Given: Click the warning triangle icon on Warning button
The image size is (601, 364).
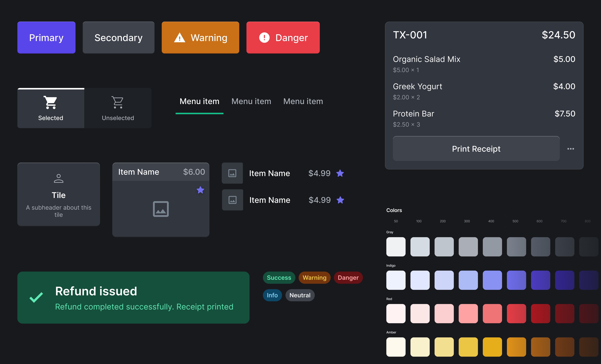Looking at the screenshot, I should pos(180,38).
